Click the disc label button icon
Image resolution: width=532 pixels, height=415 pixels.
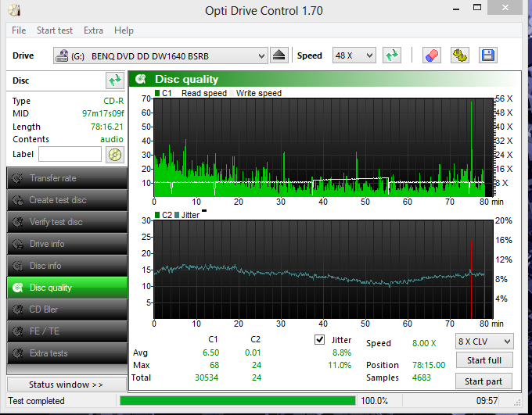(115, 155)
